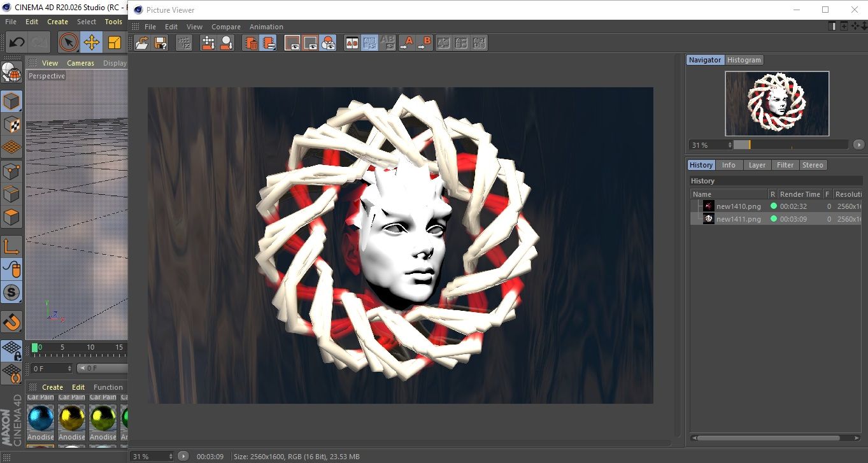This screenshot has height=463, width=868.
Task: Switch to the Histogram tab
Action: point(744,60)
